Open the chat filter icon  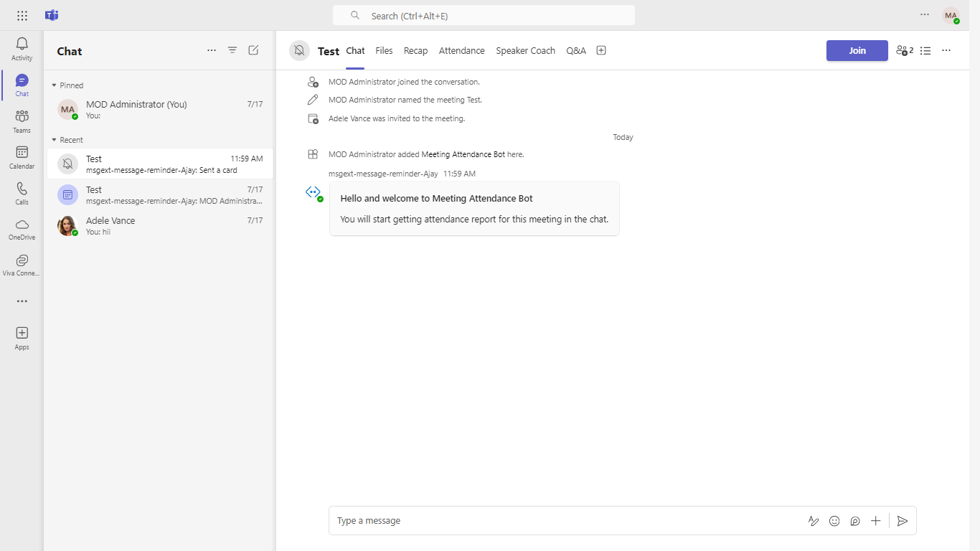[x=232, y=50]
